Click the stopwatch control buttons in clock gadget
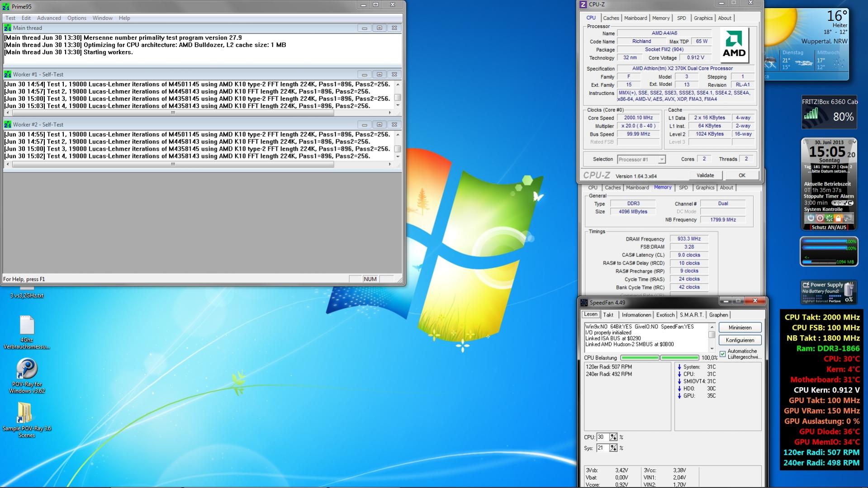The width and height of the screenshot is (868, 488). 842,203
